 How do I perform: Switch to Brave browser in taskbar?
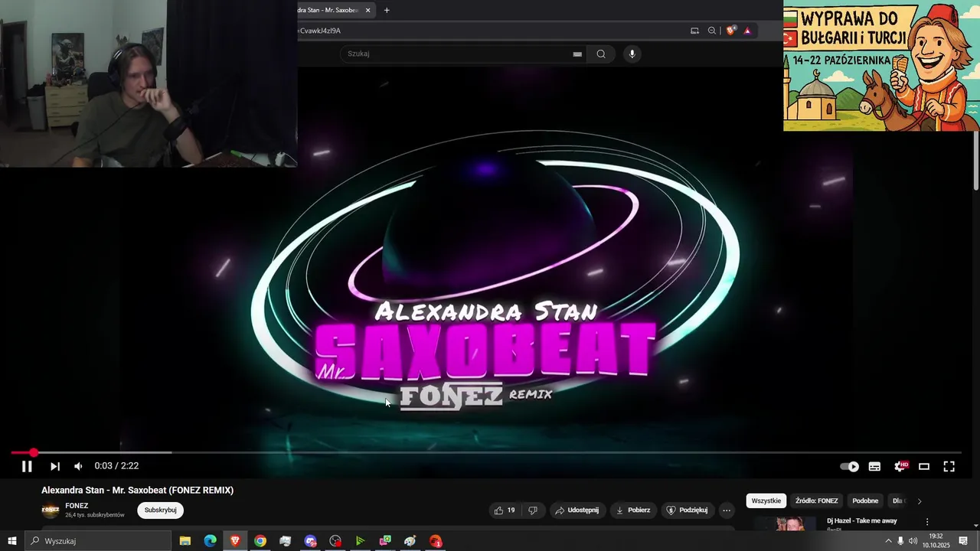point(235,541)
